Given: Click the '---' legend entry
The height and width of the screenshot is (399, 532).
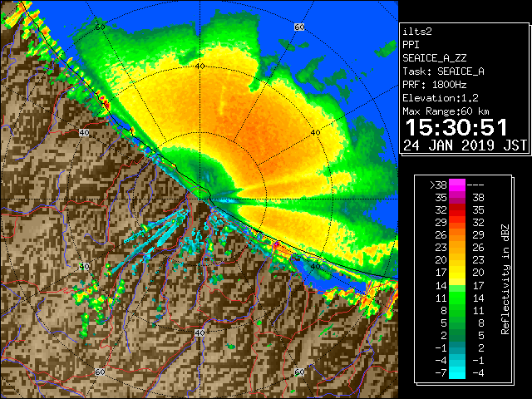Looking at the screenshot, I should click(475, 185).
